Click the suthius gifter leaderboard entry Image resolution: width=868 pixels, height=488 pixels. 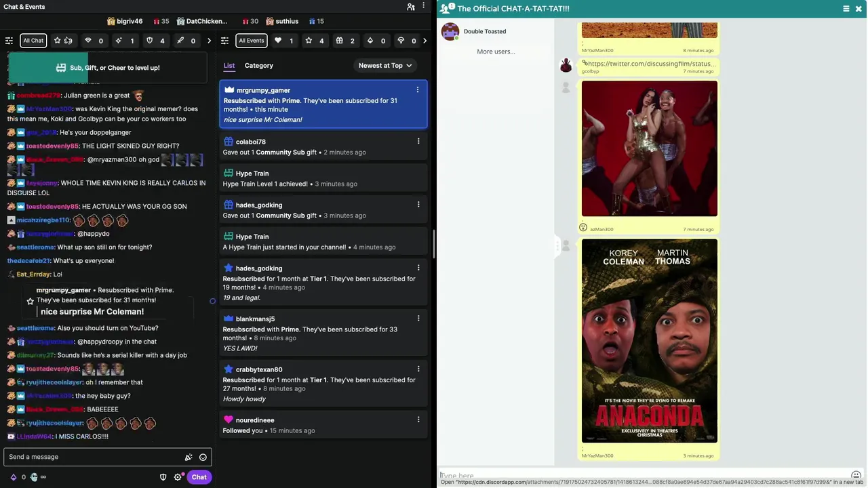point(282,21)
